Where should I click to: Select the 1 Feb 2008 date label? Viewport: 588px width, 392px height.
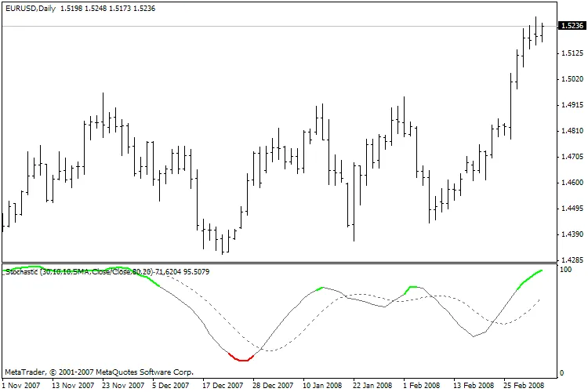(420, 386)
